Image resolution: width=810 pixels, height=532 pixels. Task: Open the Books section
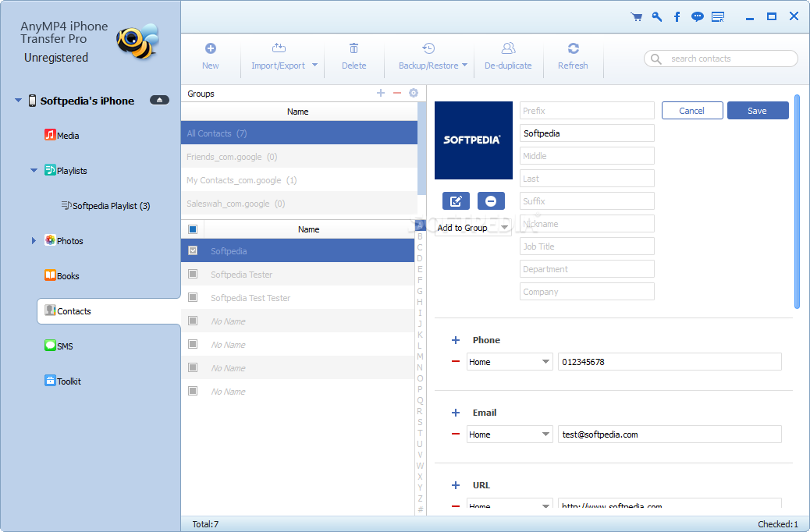(x=62, y=276)
